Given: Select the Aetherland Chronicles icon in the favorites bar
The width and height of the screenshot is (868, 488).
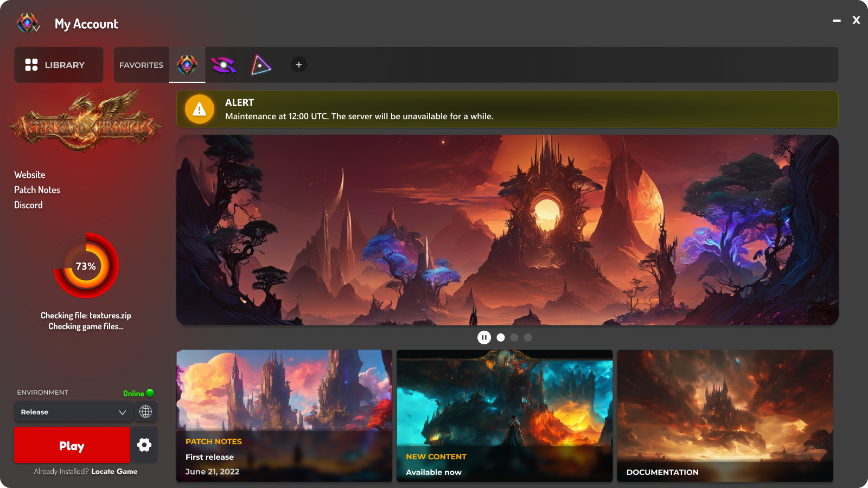Looking at the screenshot, I should point(187,65).
